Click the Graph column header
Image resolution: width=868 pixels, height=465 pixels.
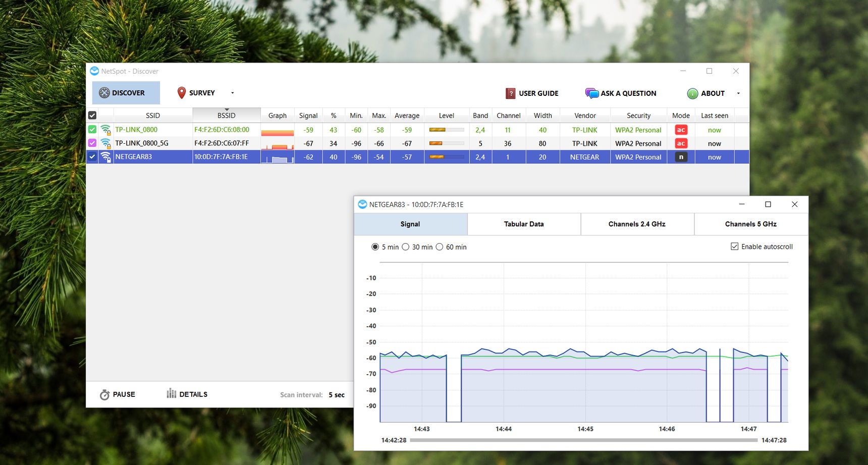(x=278, y=115)
